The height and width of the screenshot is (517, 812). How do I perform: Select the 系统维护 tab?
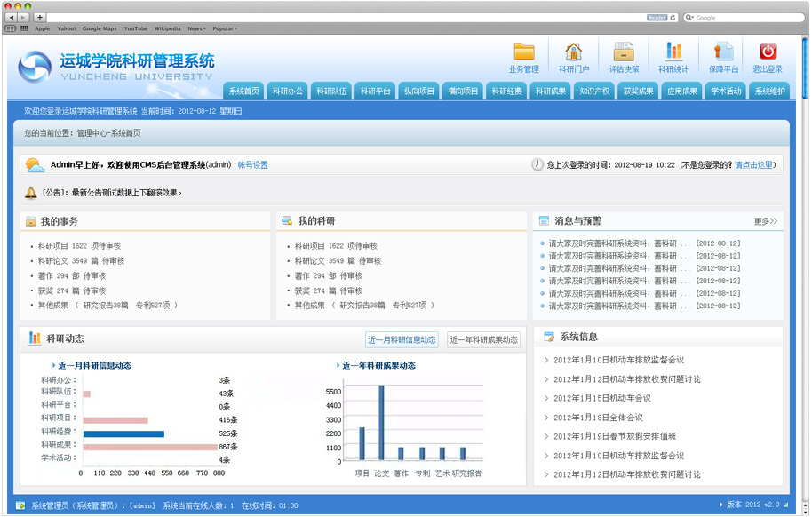tap(769, 91)
